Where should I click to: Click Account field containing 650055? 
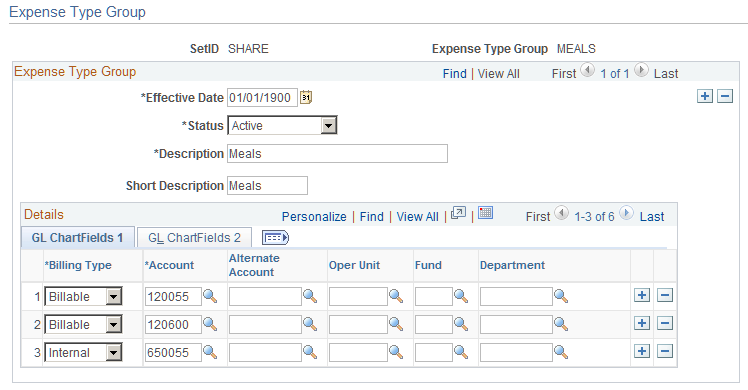coord(173,353)
